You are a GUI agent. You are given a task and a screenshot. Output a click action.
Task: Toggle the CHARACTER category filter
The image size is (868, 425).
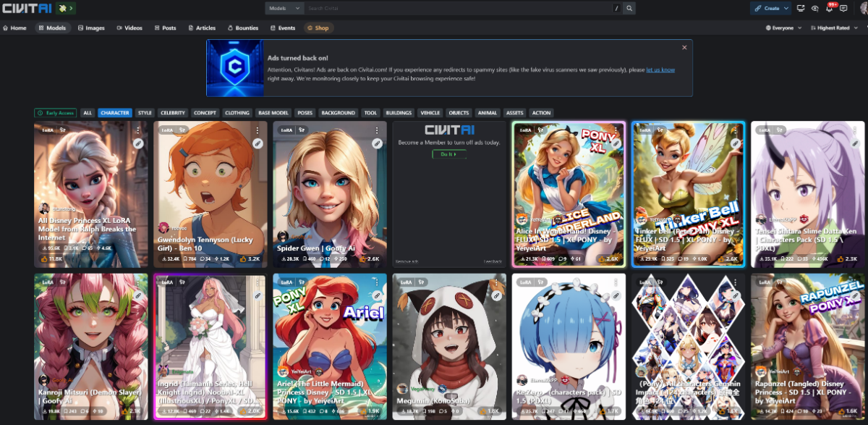coord(115,113)
